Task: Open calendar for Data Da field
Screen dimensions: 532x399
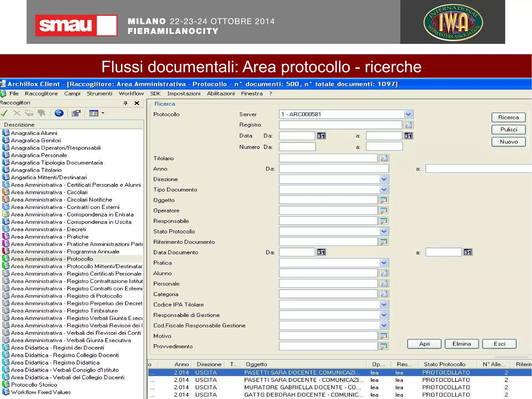Action: coord(321,136)
